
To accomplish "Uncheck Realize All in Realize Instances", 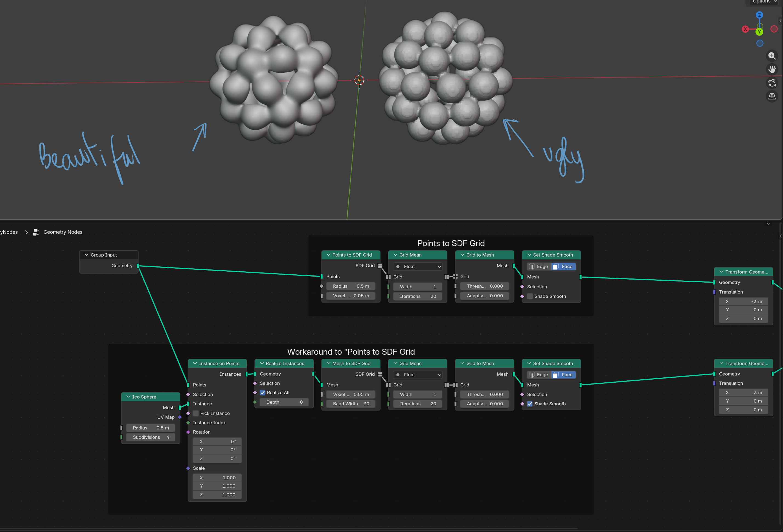I will (262, 393).
